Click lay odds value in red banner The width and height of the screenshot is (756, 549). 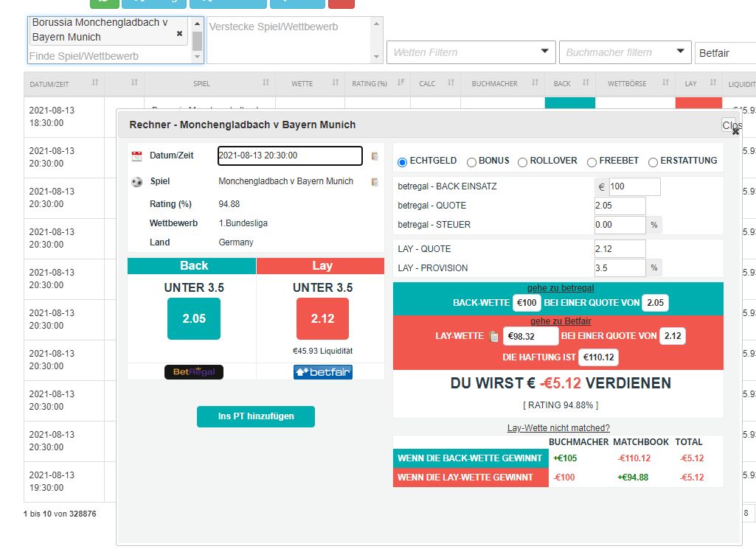point(673,336)
